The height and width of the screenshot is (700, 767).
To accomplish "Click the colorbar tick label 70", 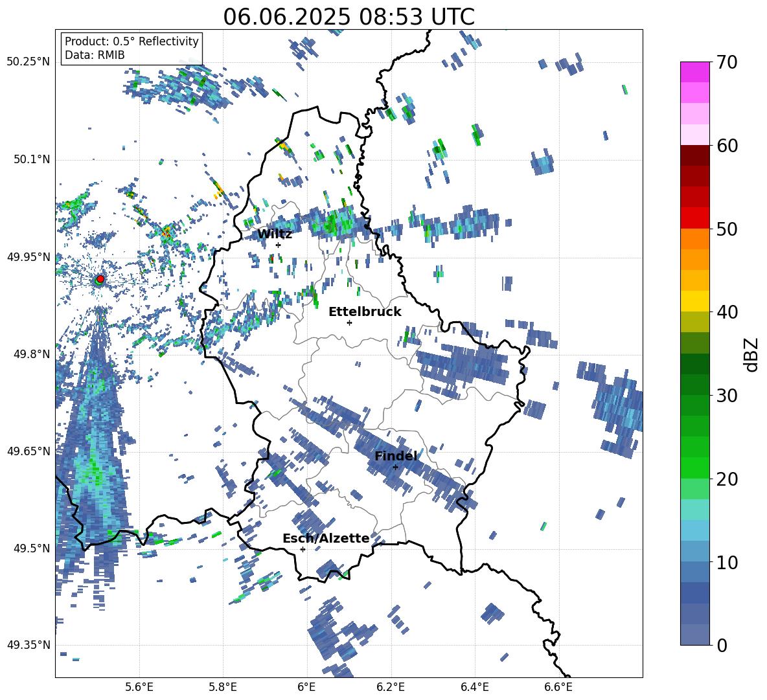I will [x=727, y=62].
